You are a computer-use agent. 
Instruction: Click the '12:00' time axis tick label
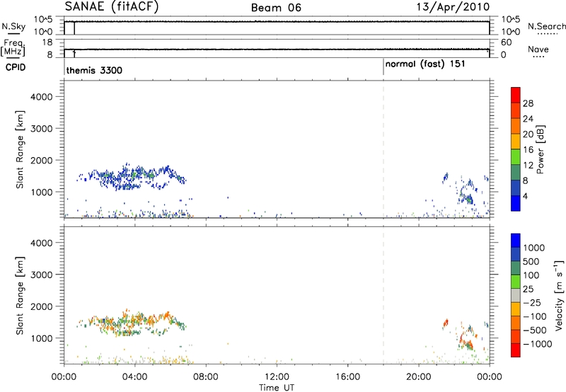click(277, 377)
